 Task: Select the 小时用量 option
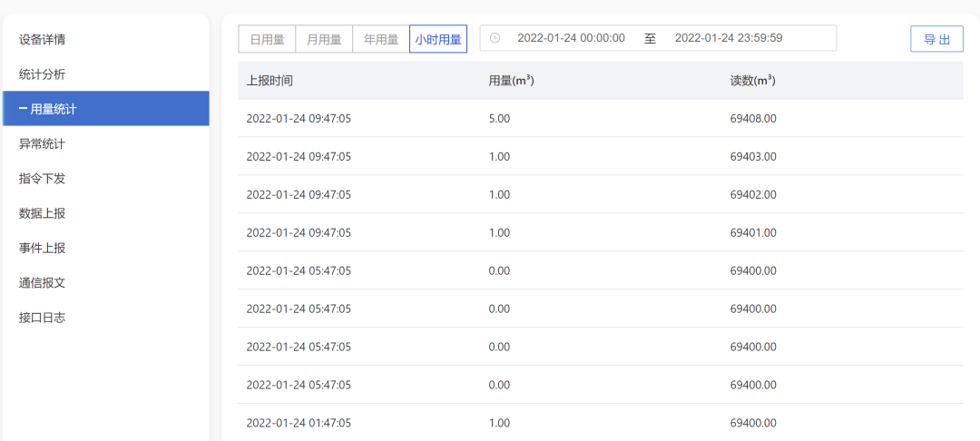438,39
